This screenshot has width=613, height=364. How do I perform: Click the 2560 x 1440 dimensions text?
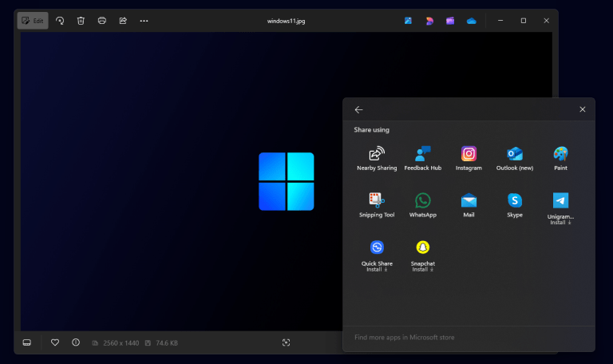(121, 343)
